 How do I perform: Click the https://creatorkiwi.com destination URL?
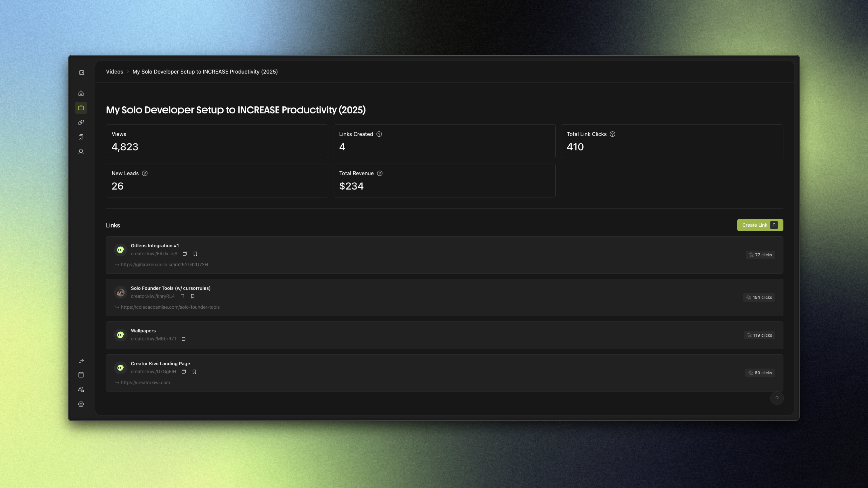[146, 382]
